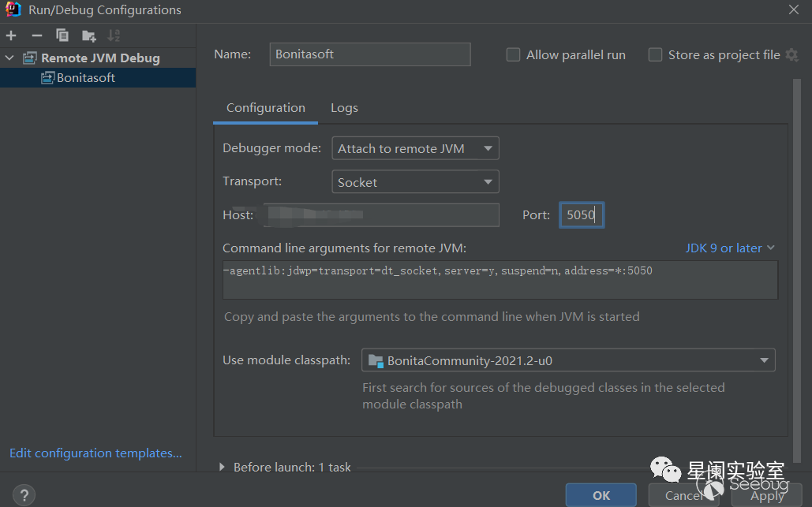Click the IntelliJ logo in the title bar
Screen dimensions: 812x507
13,9
